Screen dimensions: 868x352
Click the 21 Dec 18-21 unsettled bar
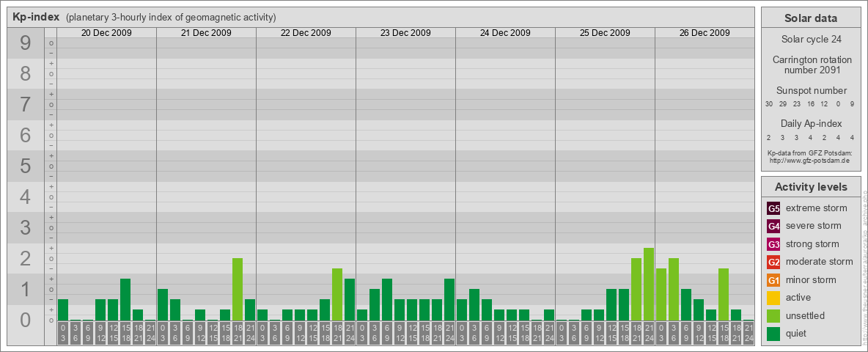(238, 290)
